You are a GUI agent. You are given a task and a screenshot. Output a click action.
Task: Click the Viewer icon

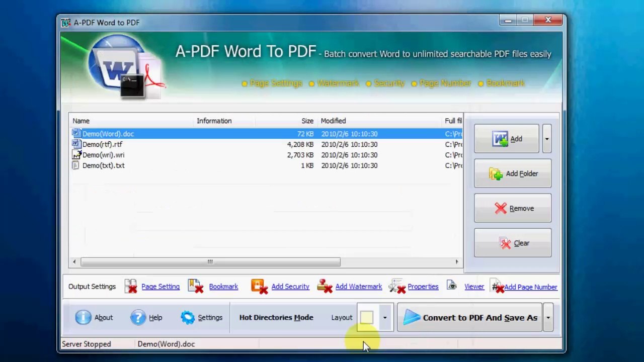(x=452, y=286)
